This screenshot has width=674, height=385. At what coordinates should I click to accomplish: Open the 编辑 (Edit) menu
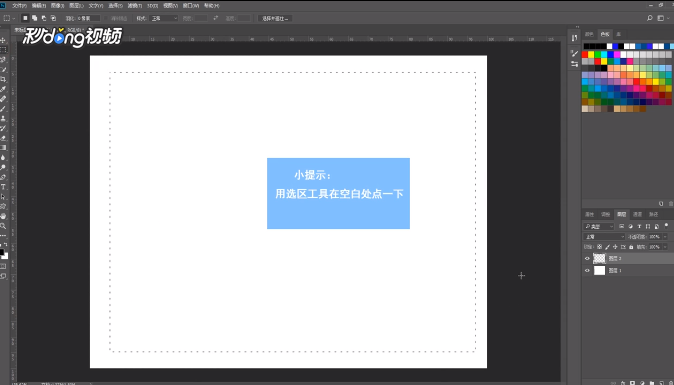[x=39, y=6]
